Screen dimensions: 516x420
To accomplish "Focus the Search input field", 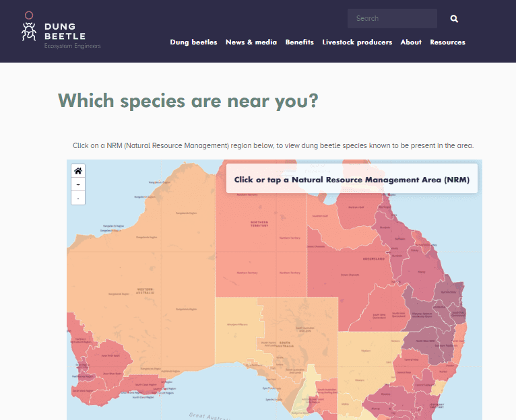I will (392, 19).
